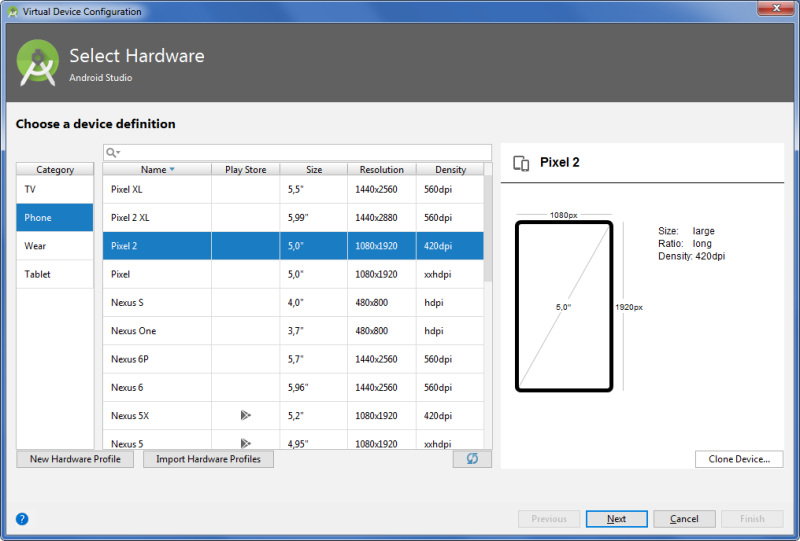Click the Category column header
Viewport: 800px width, 541px height.
[x=55, y=169]
